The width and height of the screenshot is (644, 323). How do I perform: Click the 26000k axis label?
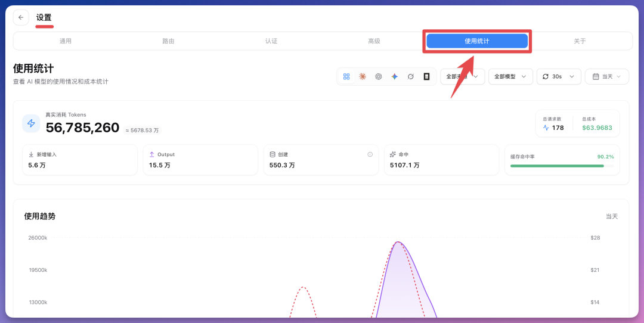pos(38,238)
